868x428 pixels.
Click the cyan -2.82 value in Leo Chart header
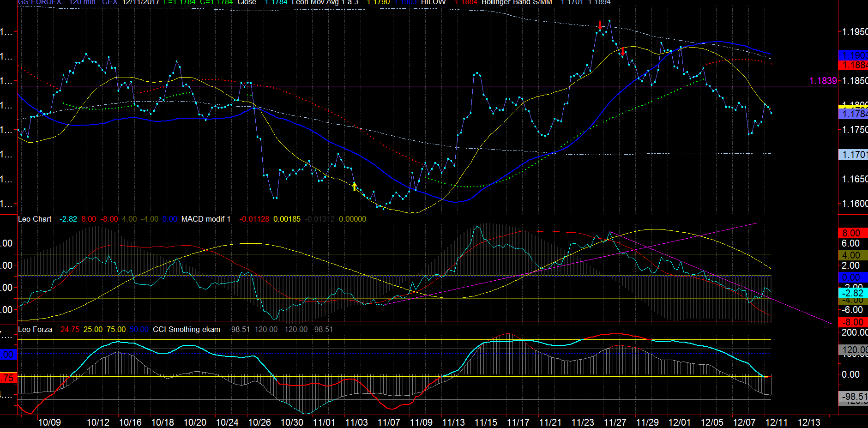68,219
